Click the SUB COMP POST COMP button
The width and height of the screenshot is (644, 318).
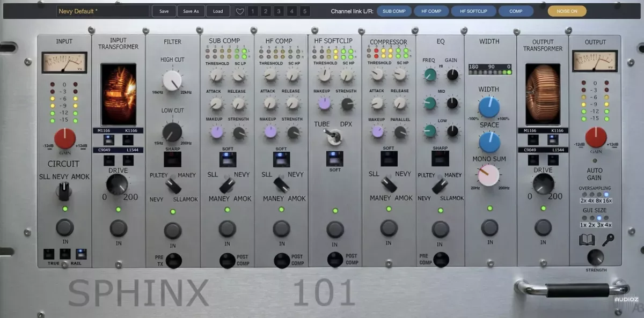tap(228, 261)
